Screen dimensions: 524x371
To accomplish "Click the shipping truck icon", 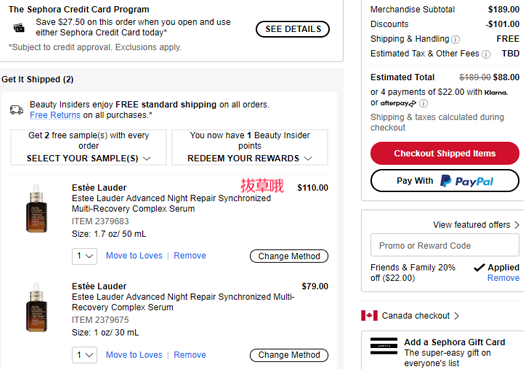I will tap(16, 110).
